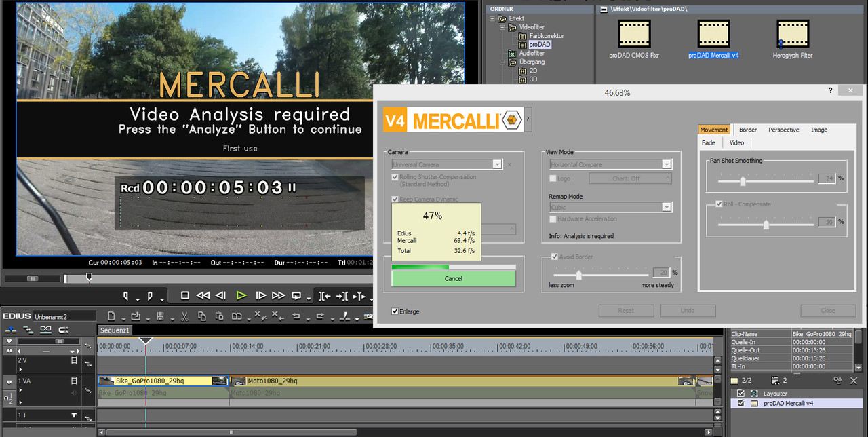The height and width of the screenshot is (437, 868).
Task: Click the green Play button
Action: point(241,296)
